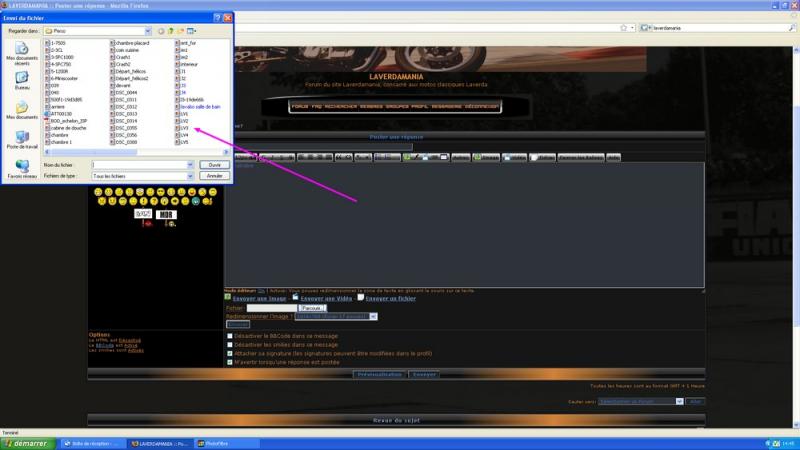Click the Prévisualisation button
Screen dimensions: 800x450
(x=379, y=374)
